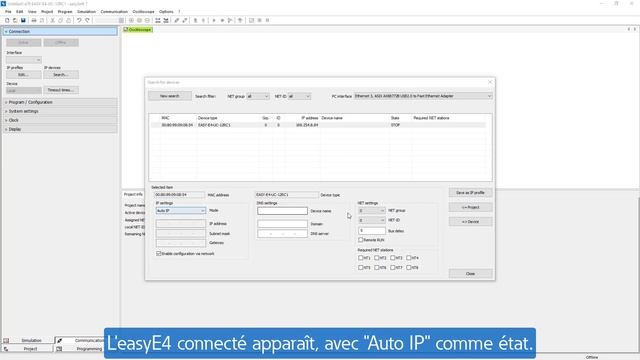This screenshot has width=640, height=360.
Task: Collapse the Connection panel section
Action: pos(60,31)
